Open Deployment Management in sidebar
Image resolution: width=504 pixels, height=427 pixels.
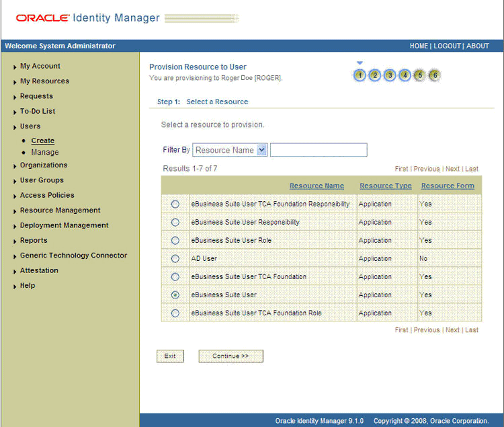[65, 225]
